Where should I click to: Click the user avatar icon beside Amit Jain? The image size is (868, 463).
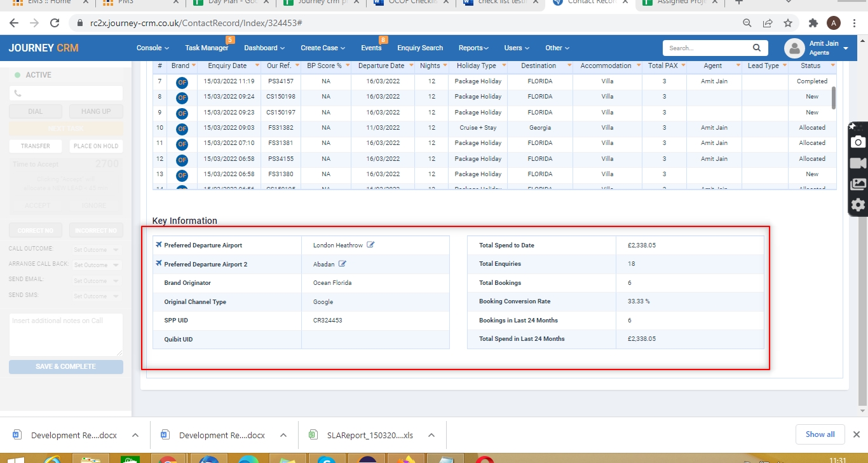[794, 48]
